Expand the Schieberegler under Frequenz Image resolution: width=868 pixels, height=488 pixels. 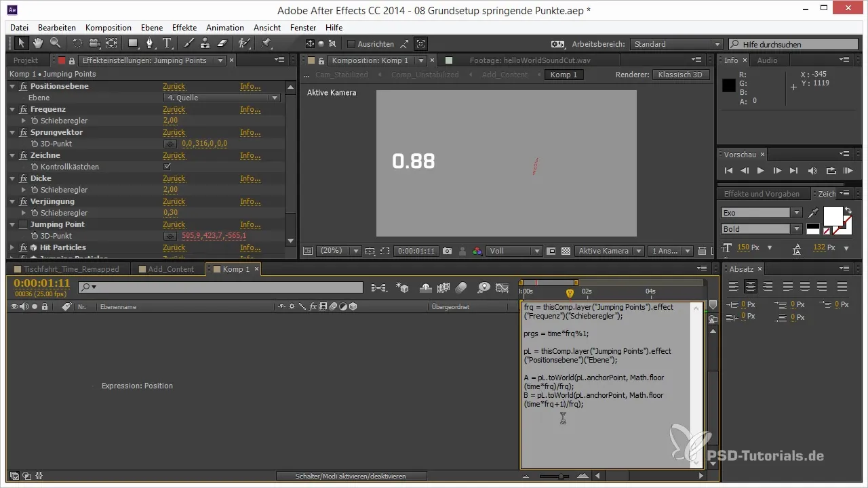click(24, 121)
